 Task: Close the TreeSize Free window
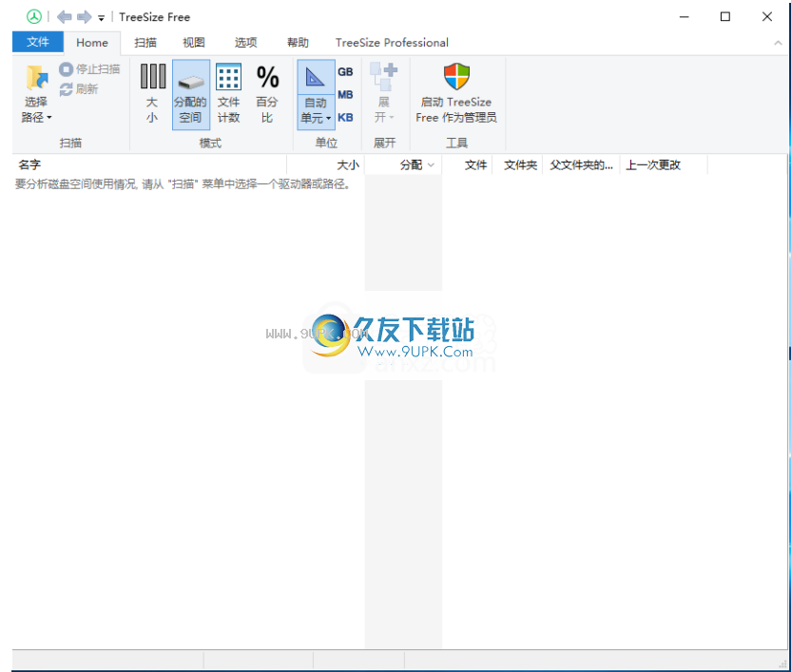point(767,17)
